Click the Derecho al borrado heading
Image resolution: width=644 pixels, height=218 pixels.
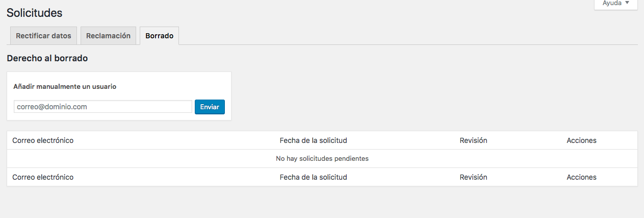[x=47, y=59]
